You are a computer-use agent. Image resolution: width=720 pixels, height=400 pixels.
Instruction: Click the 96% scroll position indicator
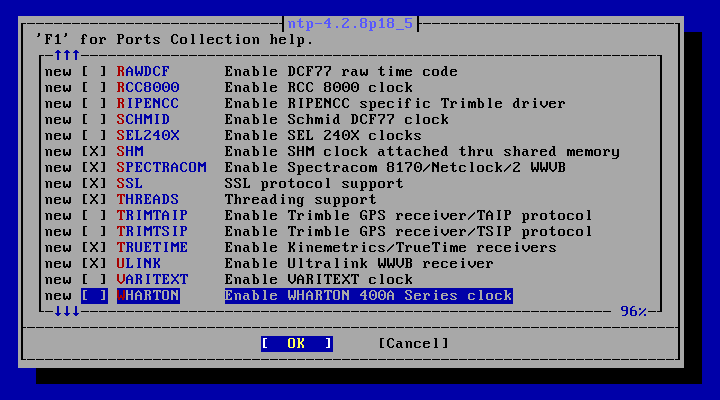pyautogui.click(x=633, y=311)
